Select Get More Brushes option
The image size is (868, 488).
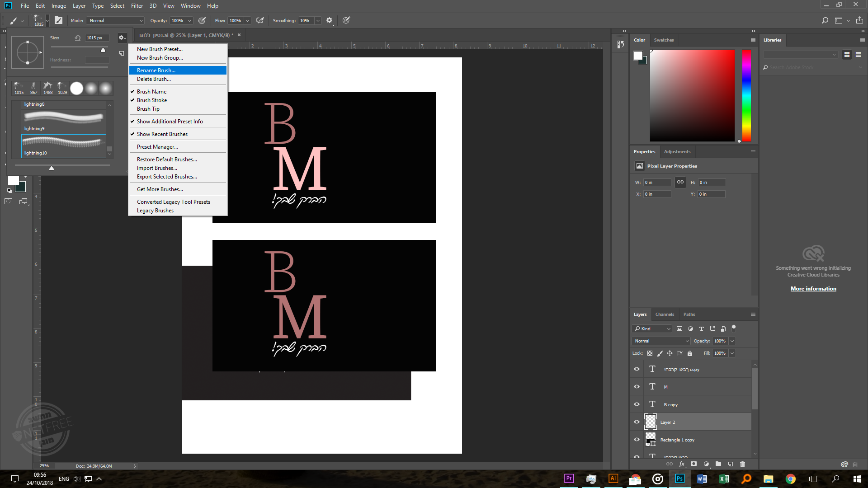click(160, 189)
